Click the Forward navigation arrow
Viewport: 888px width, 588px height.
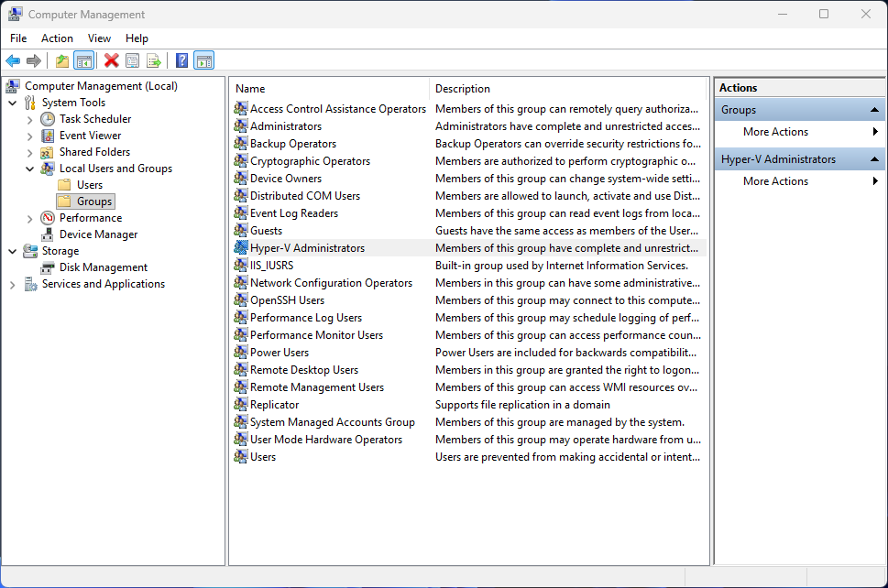(35, 60)
